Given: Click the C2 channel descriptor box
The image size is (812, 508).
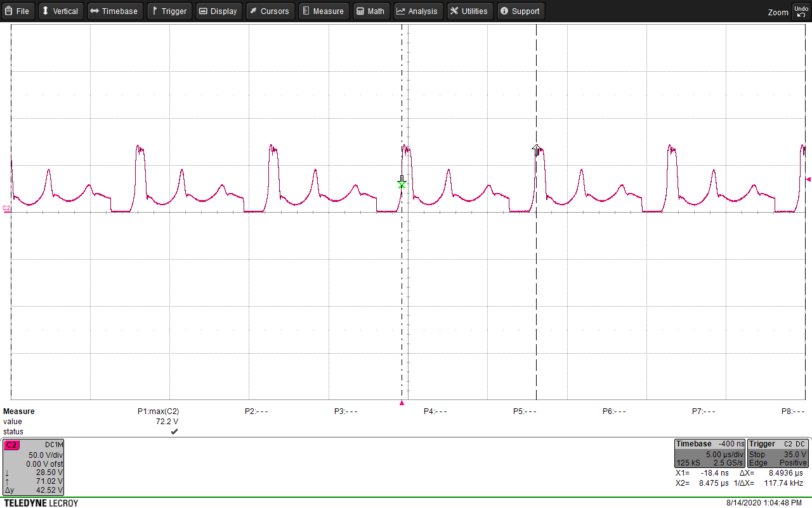Looking at the screenshot, I should 33,467.
